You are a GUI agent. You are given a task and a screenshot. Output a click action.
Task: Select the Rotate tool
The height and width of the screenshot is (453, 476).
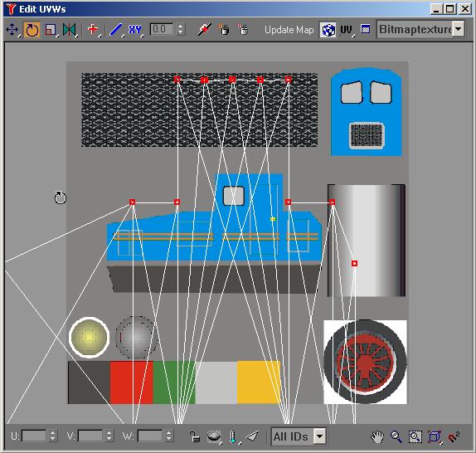click(x=32, y=30)
